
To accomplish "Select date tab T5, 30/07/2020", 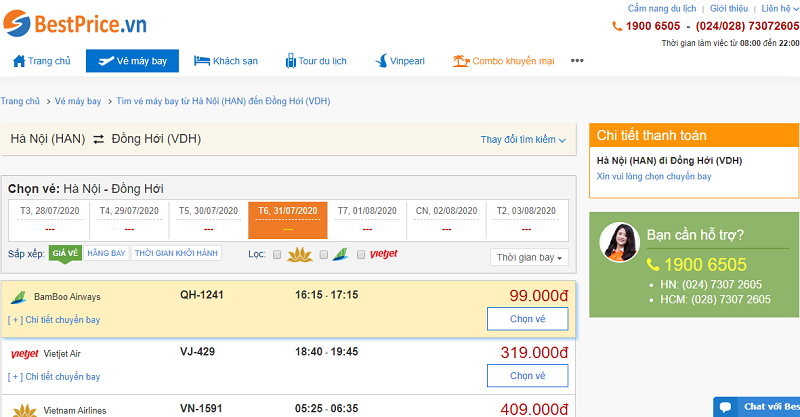I will click(x=208, y=220).
